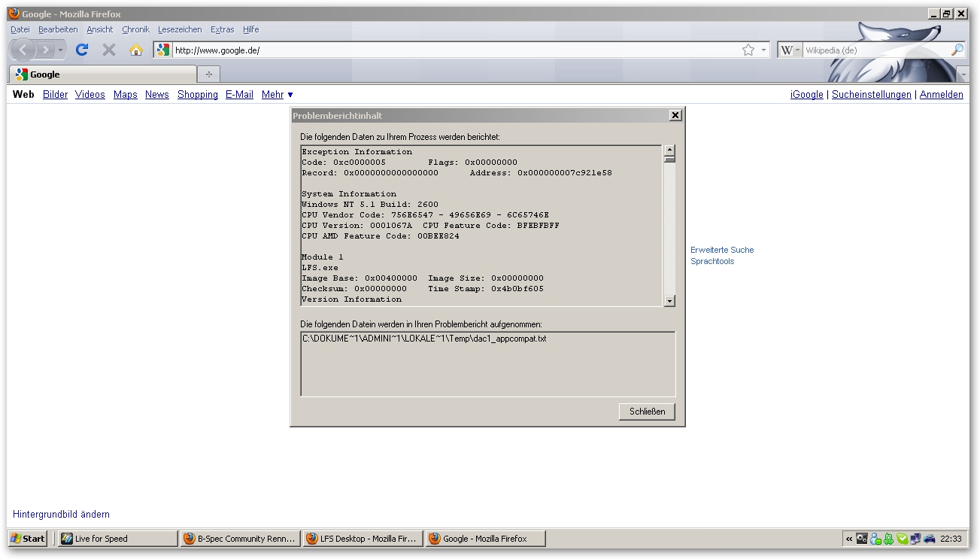Open the home page via house icon
This screenshot has width=980, height=559.
click(x=135, y=50)
